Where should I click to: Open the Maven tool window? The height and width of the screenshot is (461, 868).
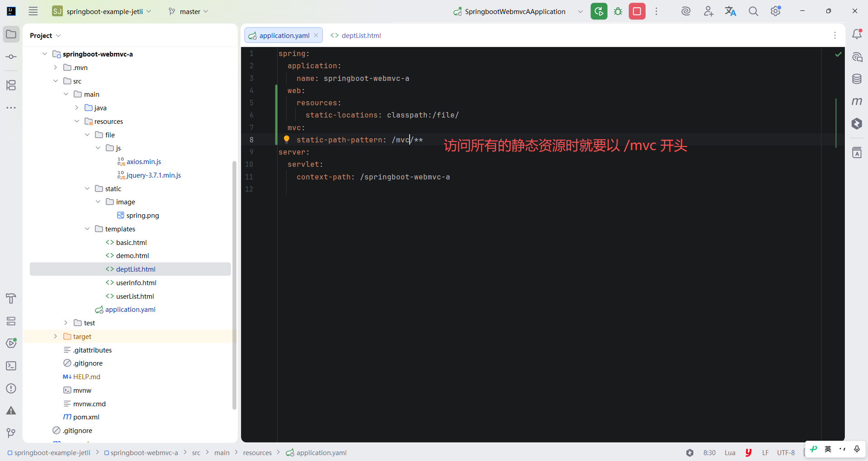[857, 101]
